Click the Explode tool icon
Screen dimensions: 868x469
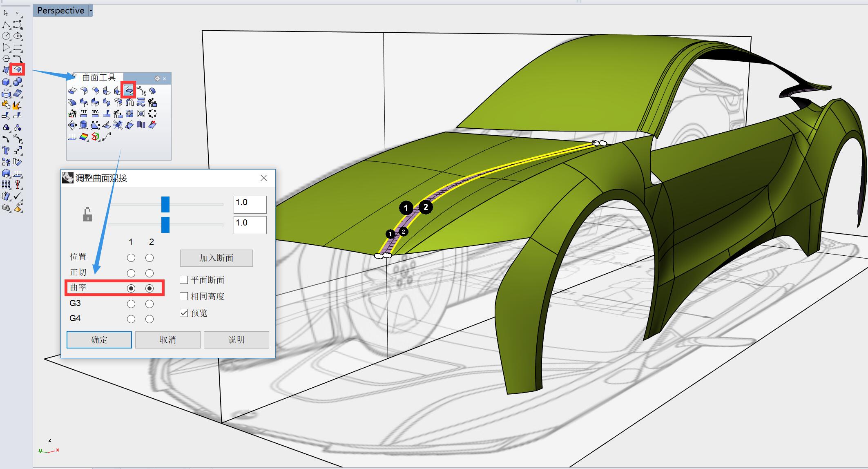coord(17,105)
